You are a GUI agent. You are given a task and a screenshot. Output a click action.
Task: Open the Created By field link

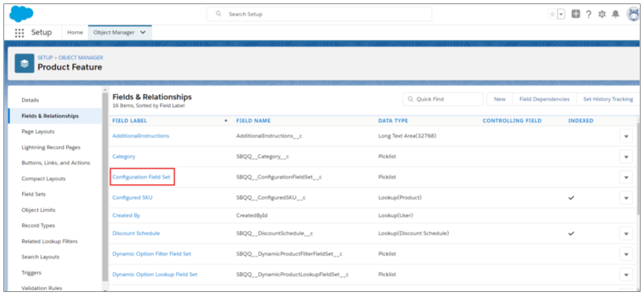point(126,215)
